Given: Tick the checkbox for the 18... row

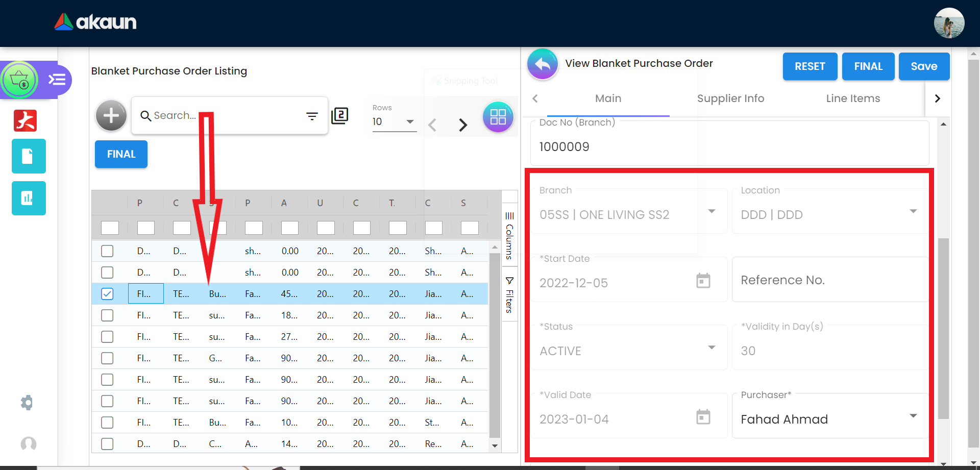Looking at the screenshot, I should click(107, 315).
